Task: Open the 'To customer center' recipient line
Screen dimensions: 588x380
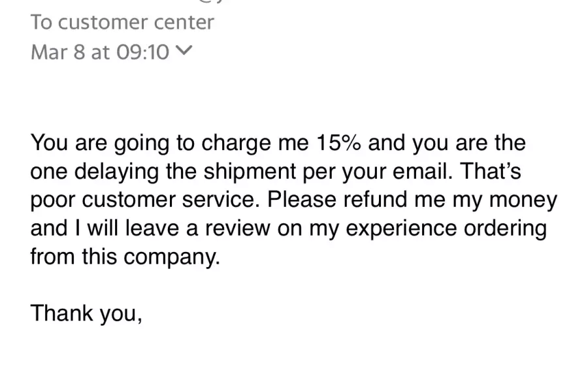Action: coord(122,22)
